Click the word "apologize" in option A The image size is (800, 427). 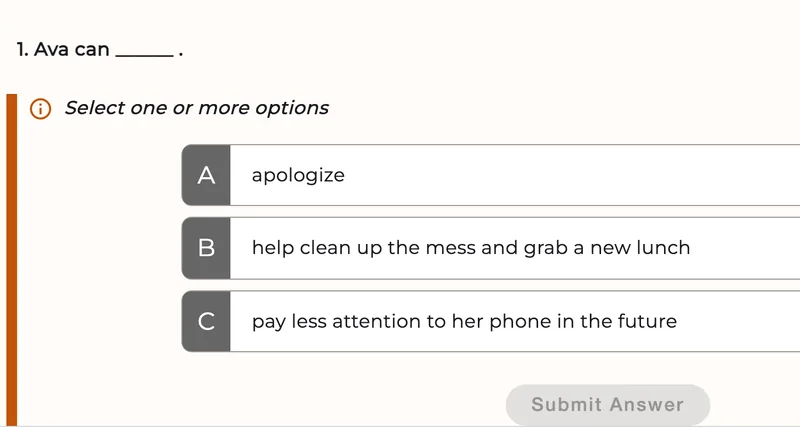click(x=298, y=176)
